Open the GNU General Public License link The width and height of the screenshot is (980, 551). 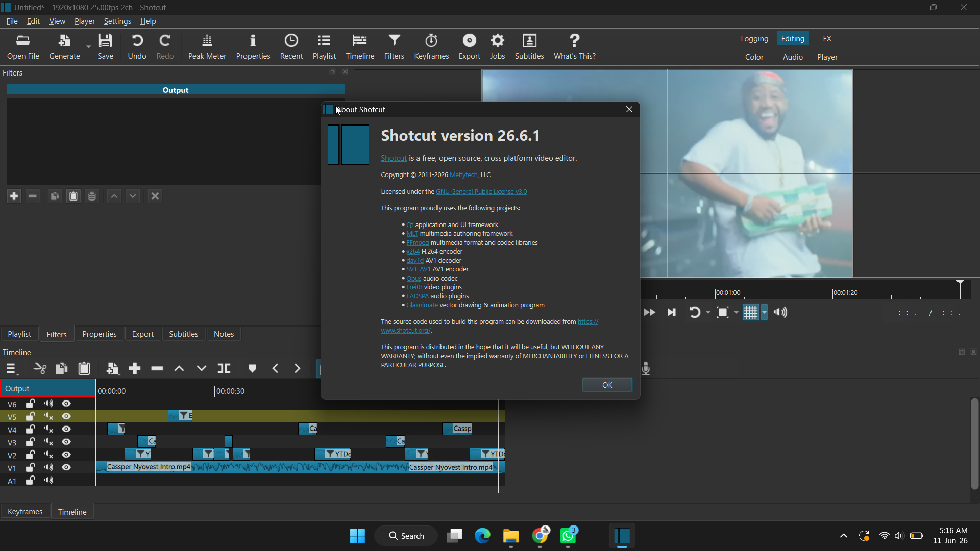pyautogui.click(x=481, y=192)
